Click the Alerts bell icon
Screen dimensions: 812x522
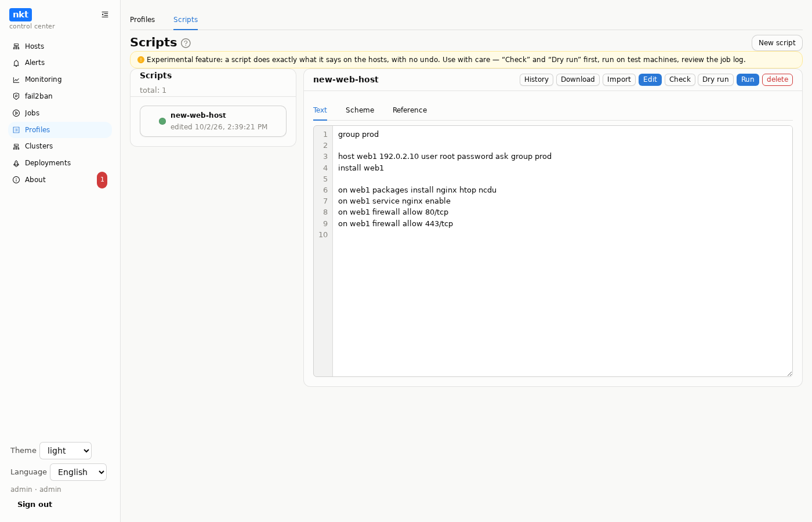click(x=16, y=63)
